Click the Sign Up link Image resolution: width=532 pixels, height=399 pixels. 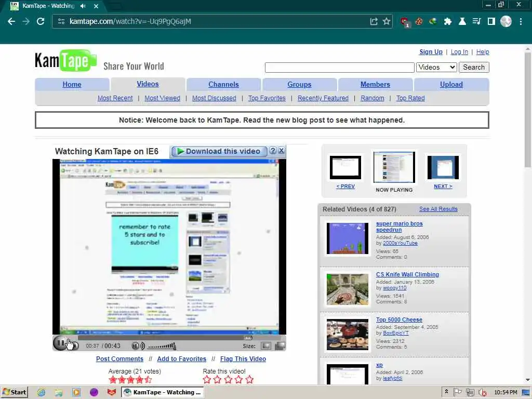click(431, 52)
